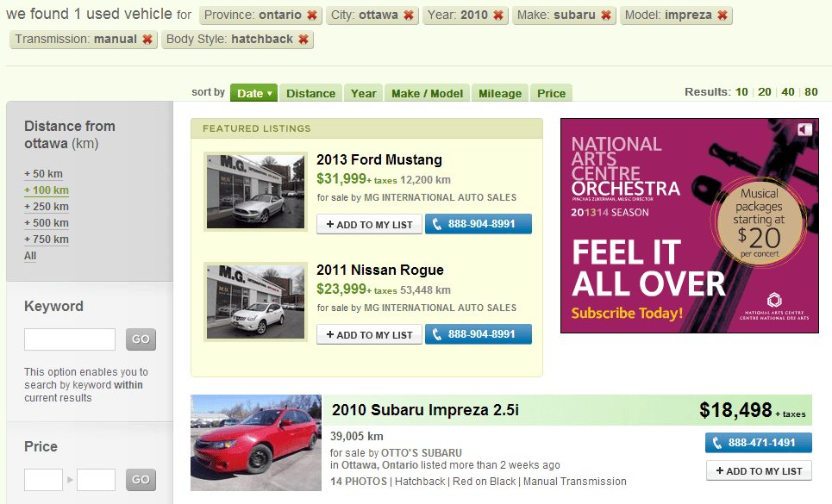Sort results by Mileage
832x504 pixels.
point(500,93)
